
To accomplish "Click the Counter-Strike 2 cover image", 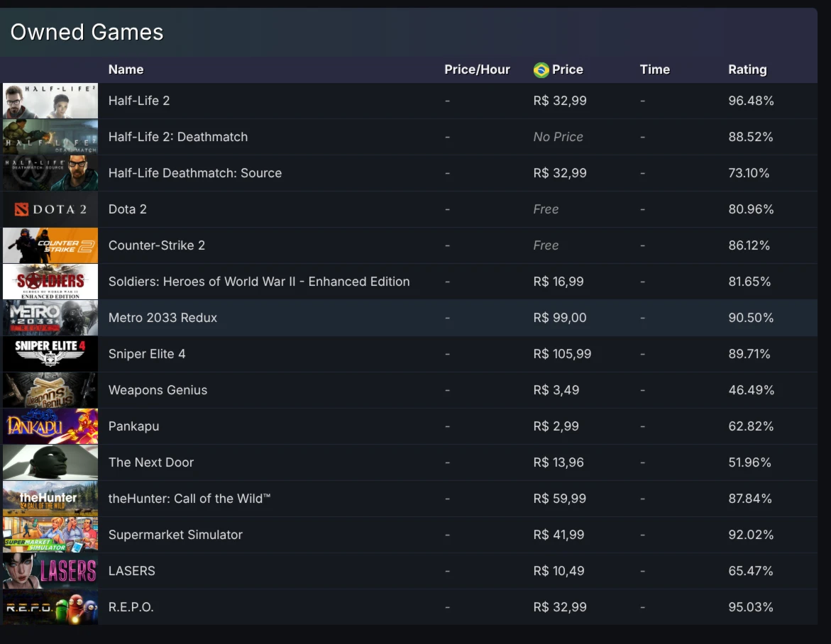I will 50,245.
